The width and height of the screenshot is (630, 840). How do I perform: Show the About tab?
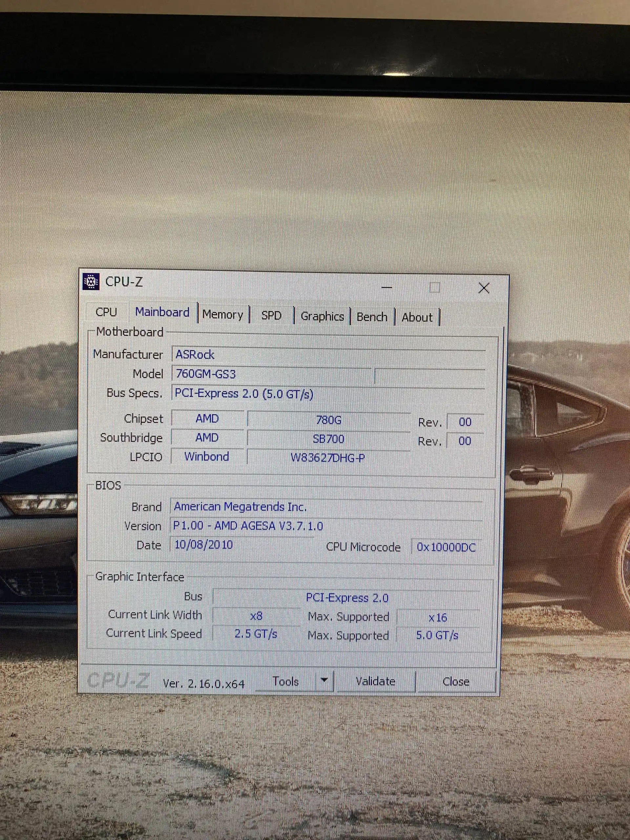click(417, 318)
